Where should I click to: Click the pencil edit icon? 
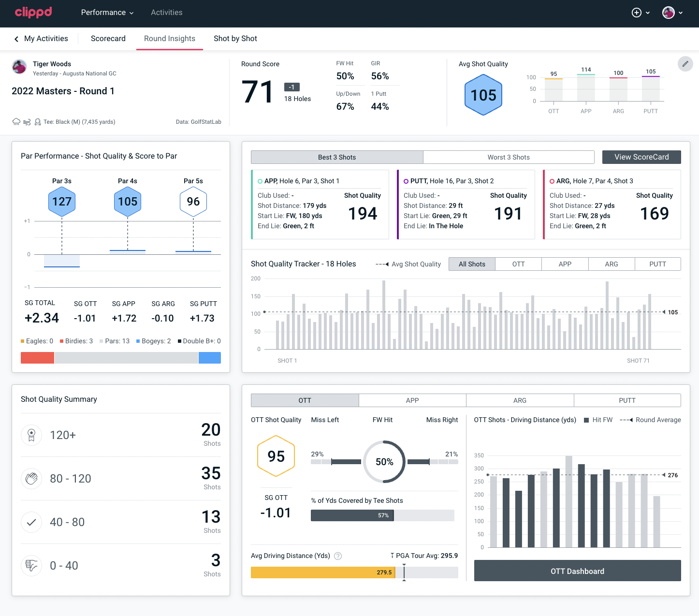pos(685,64)
